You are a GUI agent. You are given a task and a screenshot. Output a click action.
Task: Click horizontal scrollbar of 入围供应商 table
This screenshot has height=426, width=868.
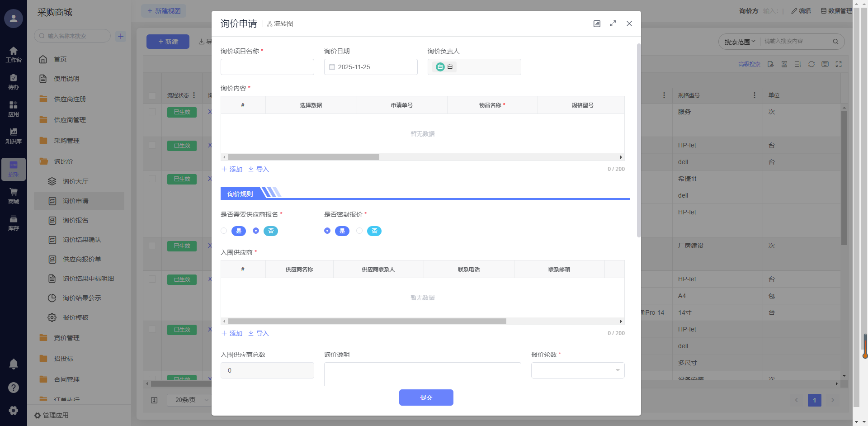tap(367, 322)
